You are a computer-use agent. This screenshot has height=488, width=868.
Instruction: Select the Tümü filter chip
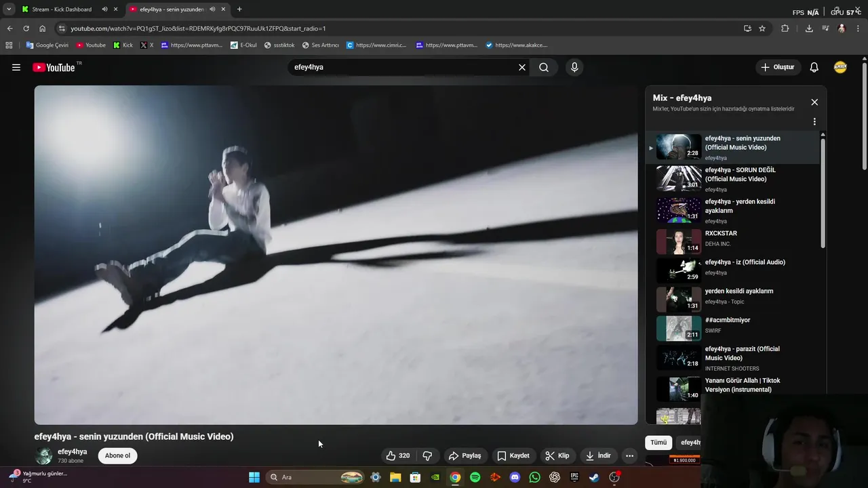coord(658,443)
